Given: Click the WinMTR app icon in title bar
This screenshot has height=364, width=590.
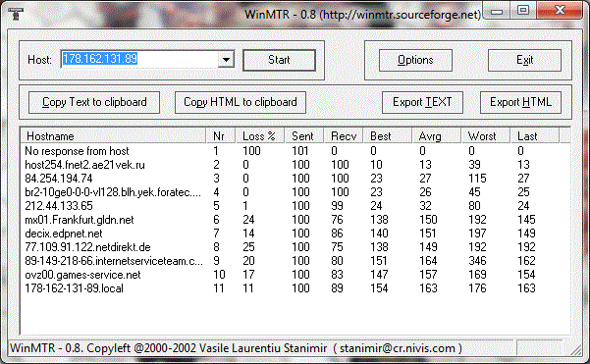Looking at the screenshot, I should point(16,14).
